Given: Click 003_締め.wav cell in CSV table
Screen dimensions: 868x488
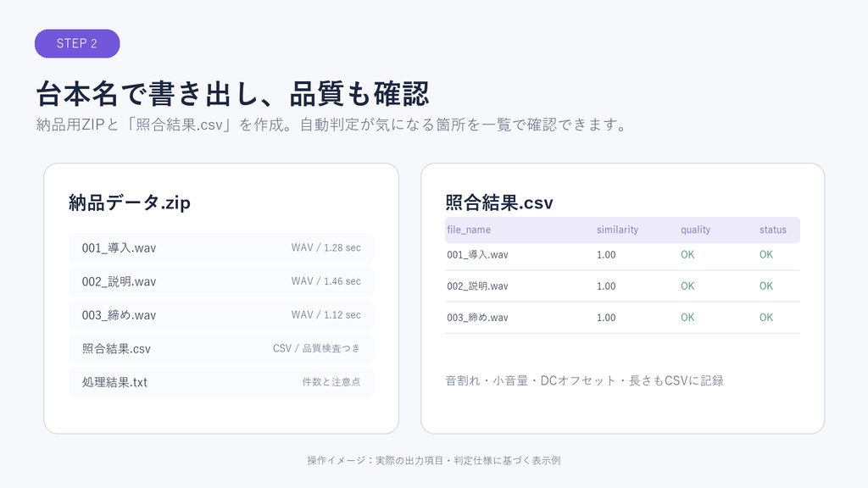Looking at the screenshot, I should (x=478, y=319).
